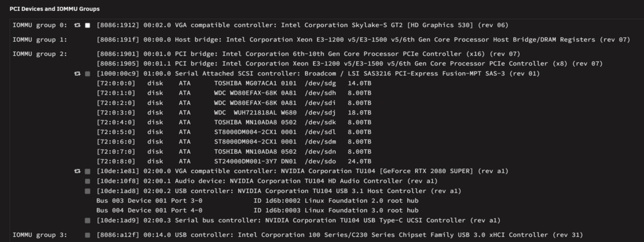Check the Broadcom LSI SAS3216 controller box
This screenshot has height=242, width=644.
[x=88, y=74]
